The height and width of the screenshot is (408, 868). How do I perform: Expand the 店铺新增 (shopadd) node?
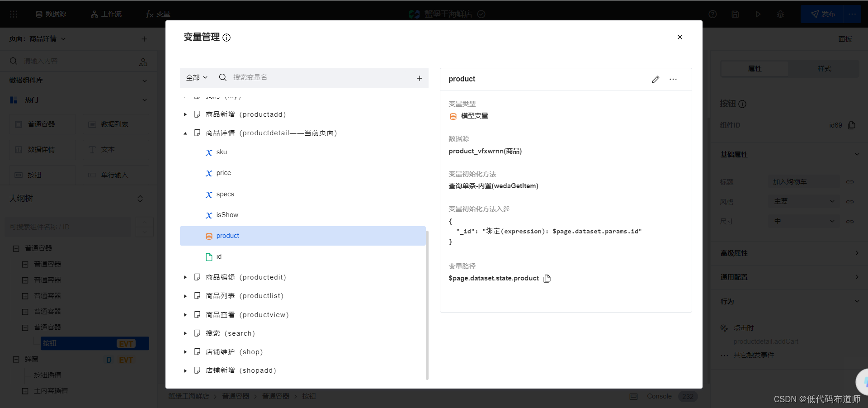click(x=185, y=370)
